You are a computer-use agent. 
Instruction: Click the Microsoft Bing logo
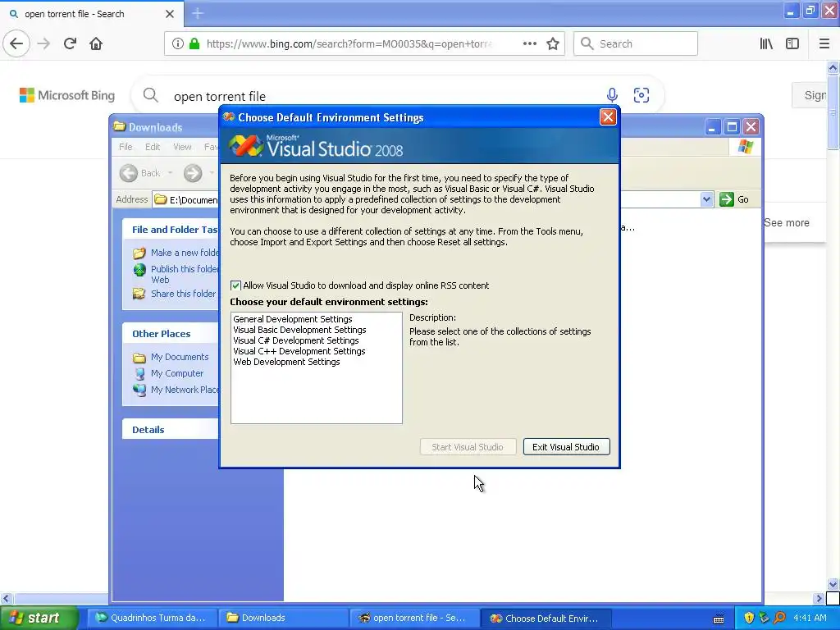coord(67,95)
